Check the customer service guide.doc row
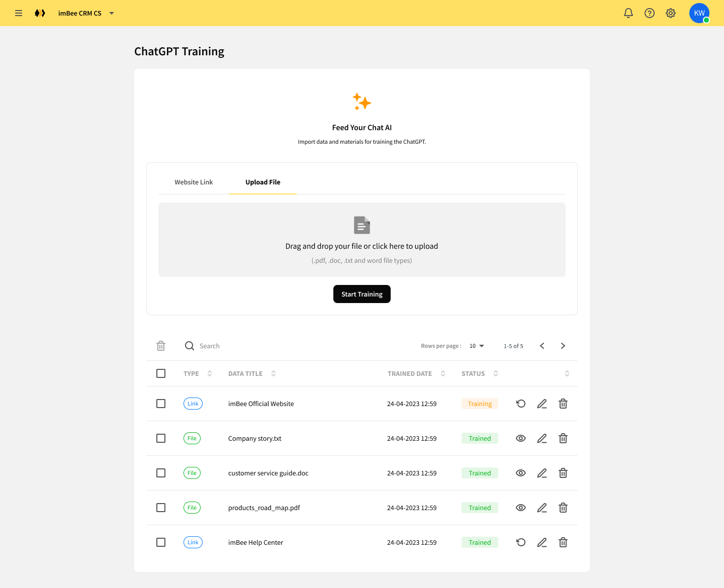This screenshot has width=724, height=588. [161, 473]
